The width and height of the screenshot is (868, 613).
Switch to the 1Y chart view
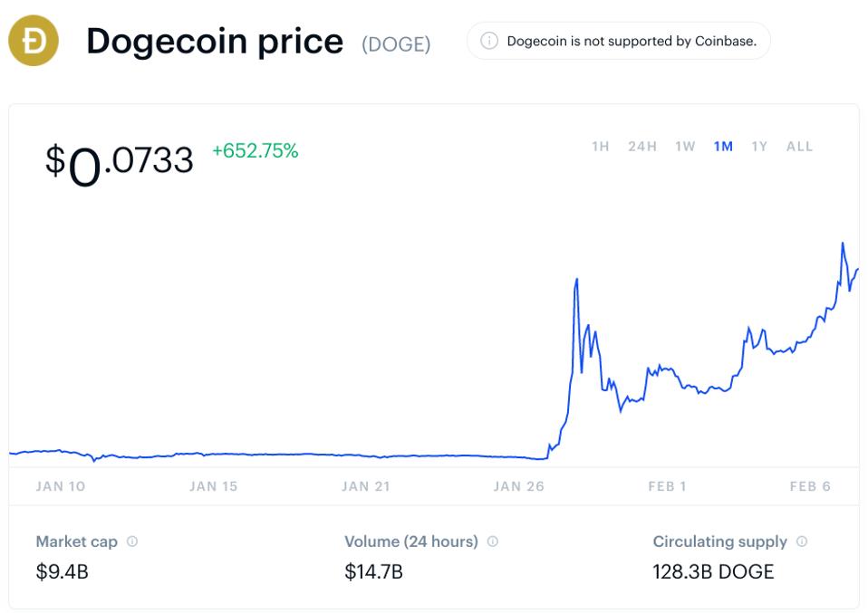coord(759,147)
